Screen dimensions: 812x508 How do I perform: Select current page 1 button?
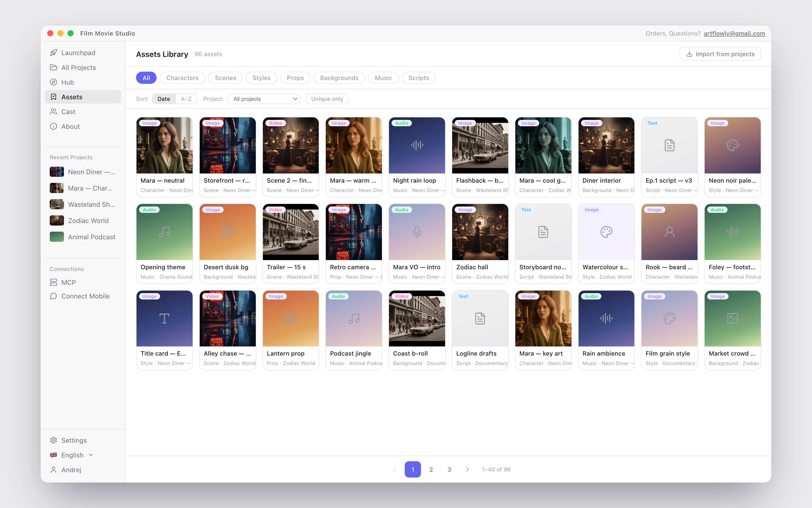(413, 469)
